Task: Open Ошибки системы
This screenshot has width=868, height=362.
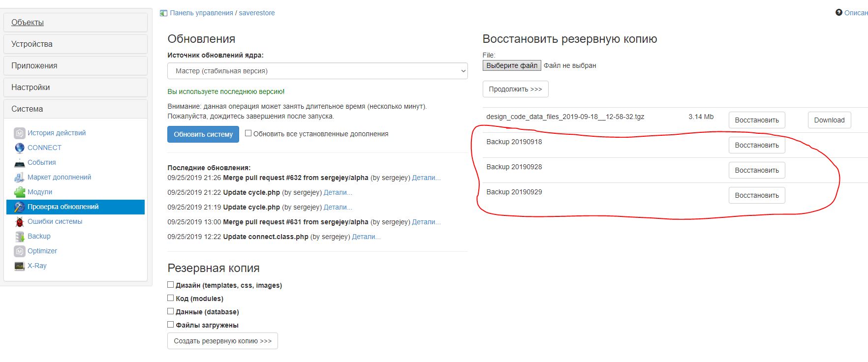Action: 55,221
